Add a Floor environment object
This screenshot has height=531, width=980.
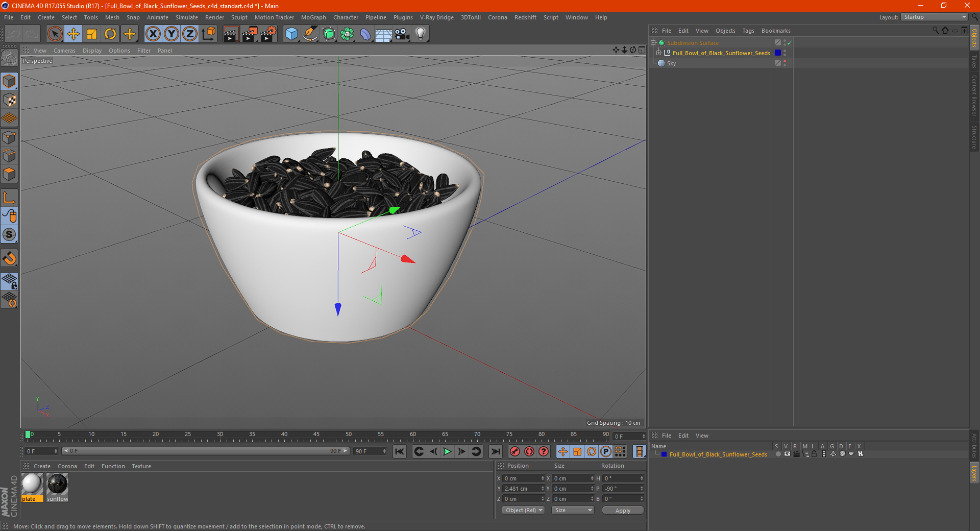[x=383, y=34]
